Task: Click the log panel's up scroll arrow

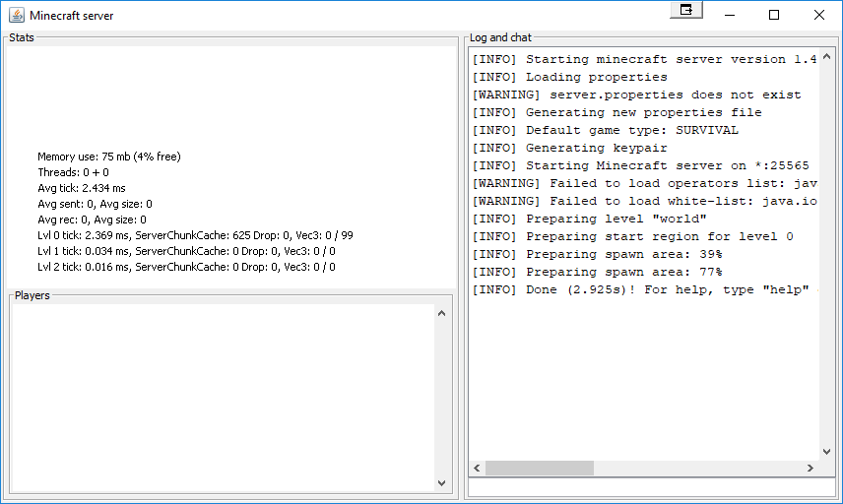Action: pyautogui.click(x=827, y=56)
